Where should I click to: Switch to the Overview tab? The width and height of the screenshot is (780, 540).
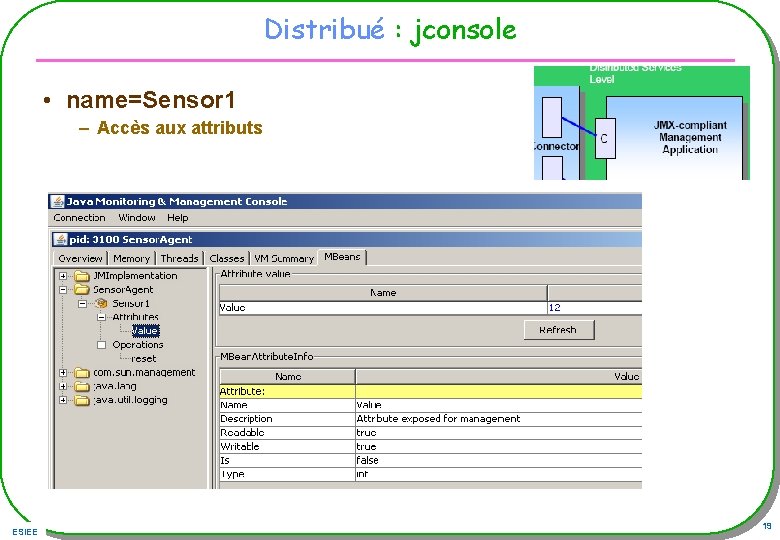click(80, 259)
